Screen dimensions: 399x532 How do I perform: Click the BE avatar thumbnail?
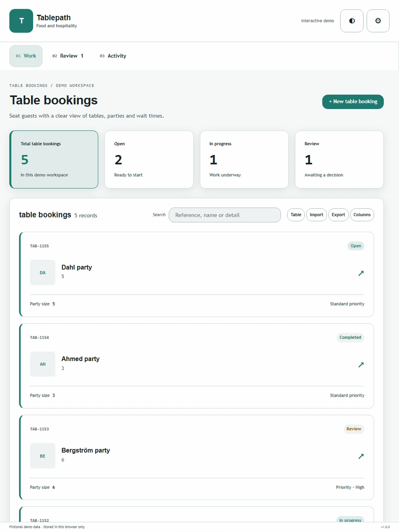43,456
